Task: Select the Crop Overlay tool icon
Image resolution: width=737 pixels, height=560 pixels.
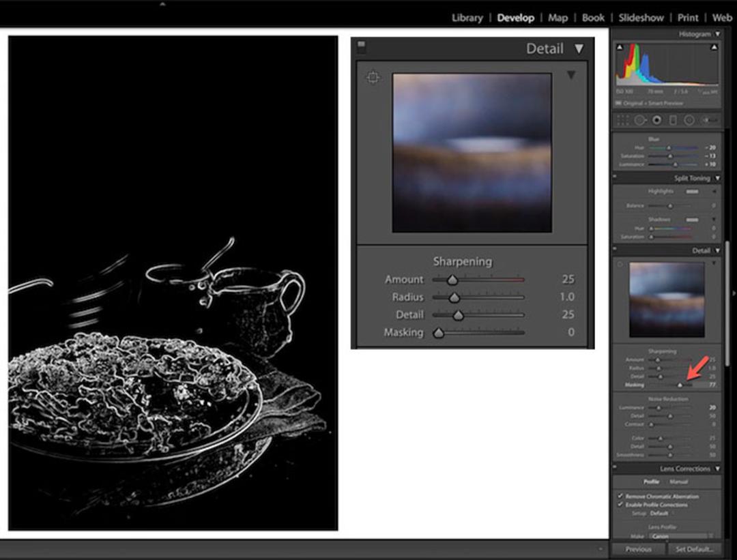Action: pyautogui.click(x=623, y=120)
